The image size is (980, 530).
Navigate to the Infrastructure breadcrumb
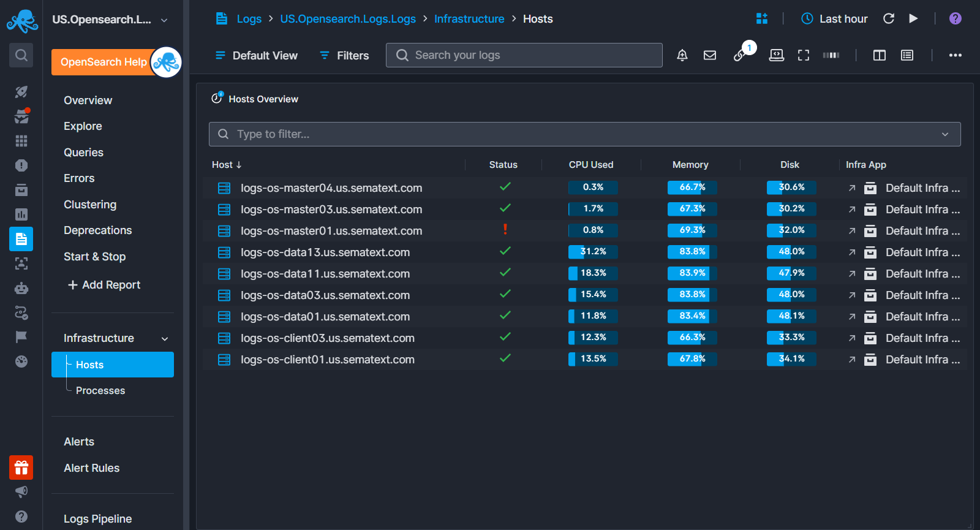469,19
